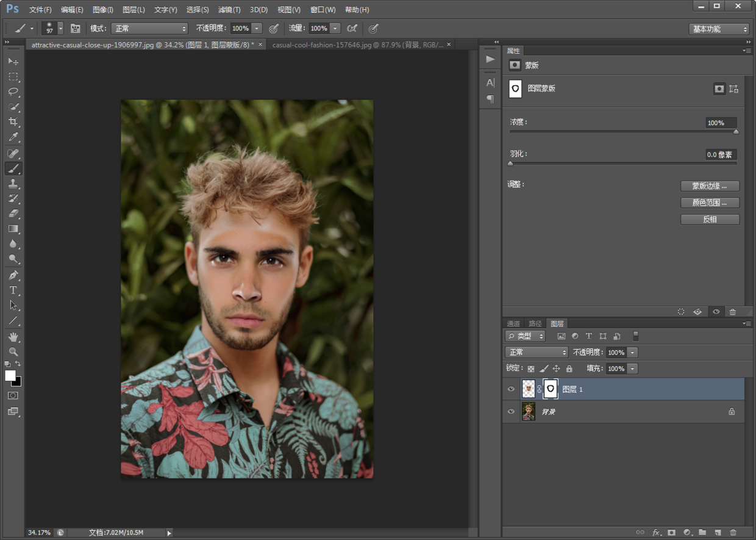
Task: Select the Eyedropper tool
Action: pos(13,137)
